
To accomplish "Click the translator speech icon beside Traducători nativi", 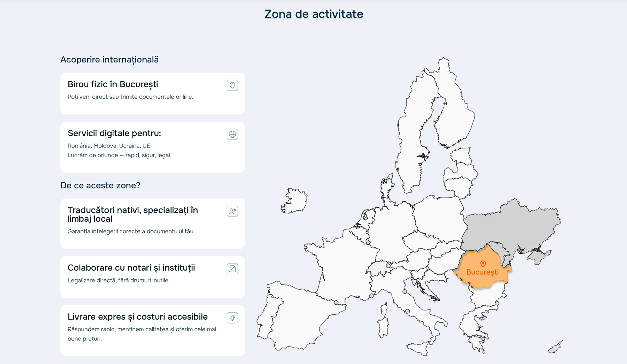I will click(232, 211).
